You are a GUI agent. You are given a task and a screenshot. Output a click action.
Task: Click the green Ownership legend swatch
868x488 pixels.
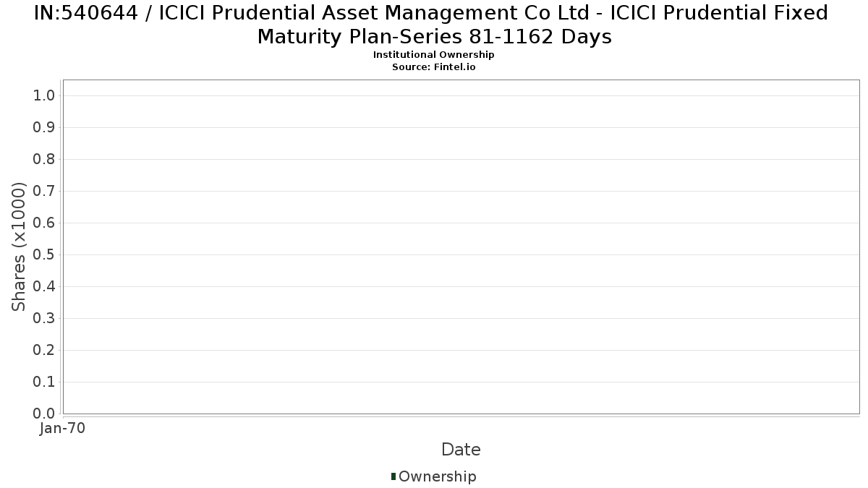tap(393, 476)
